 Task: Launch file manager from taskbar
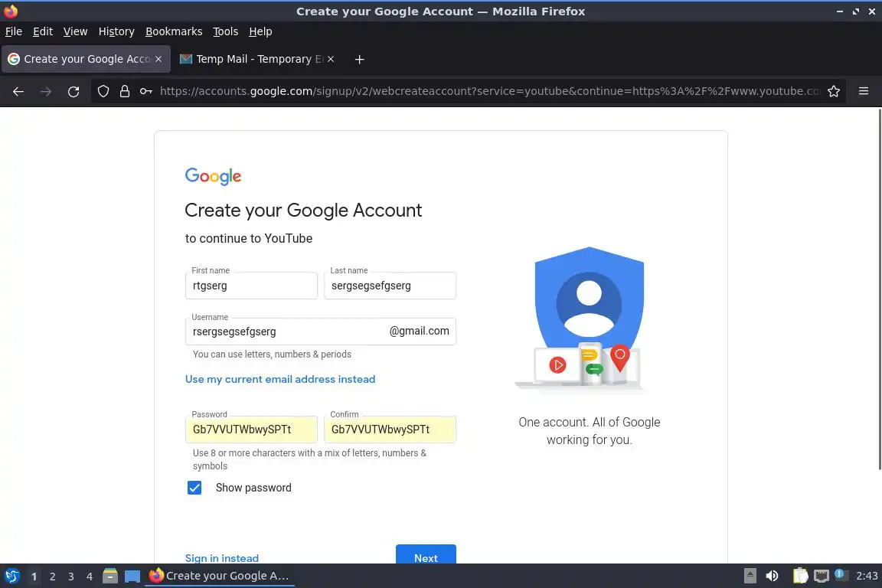point(110,576)
